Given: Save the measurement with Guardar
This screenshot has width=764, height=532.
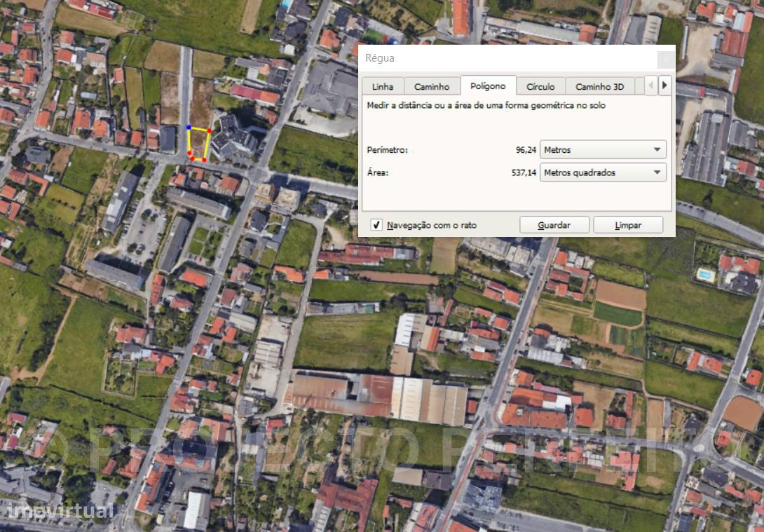Looking at the screenshot, I should click(554, 225).
